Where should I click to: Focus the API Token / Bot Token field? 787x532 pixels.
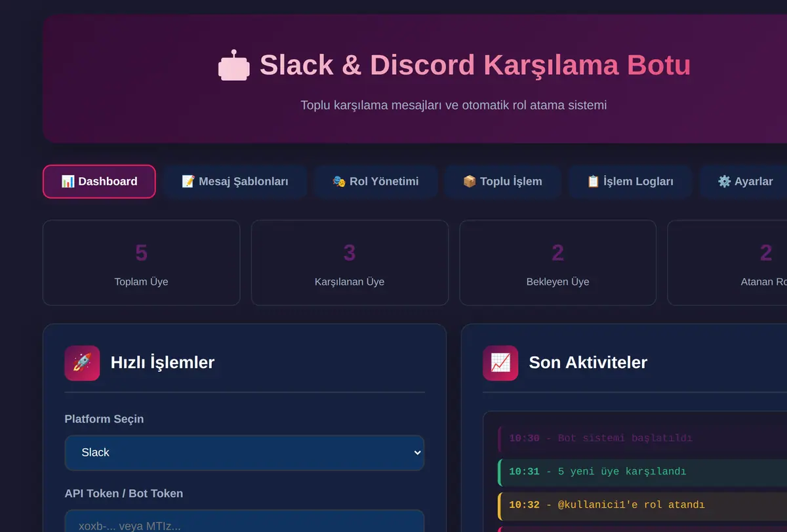245,522
